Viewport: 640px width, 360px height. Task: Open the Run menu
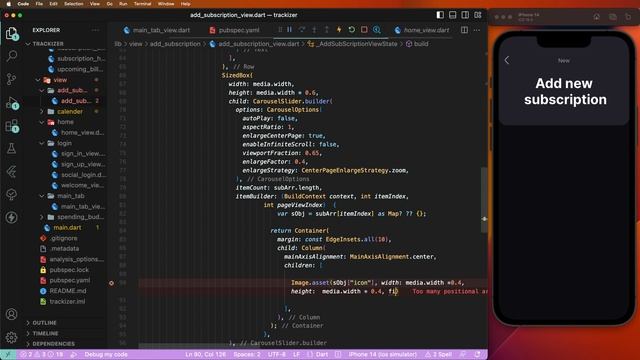[x=123, y=4]
